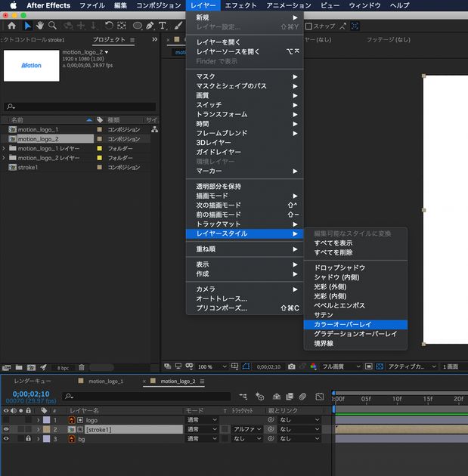Enable the Snap checkbox in toolbar

[308, 26]
